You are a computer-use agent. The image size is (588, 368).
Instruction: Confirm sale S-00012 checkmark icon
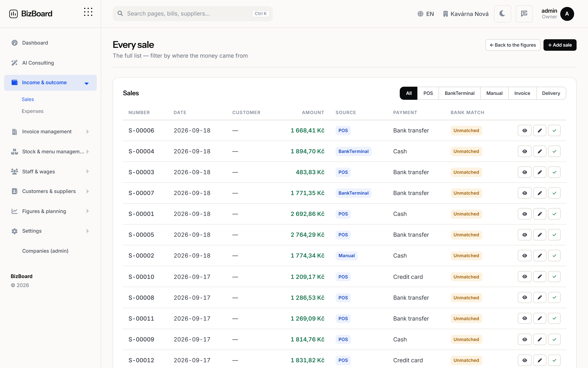pos(554,360)
